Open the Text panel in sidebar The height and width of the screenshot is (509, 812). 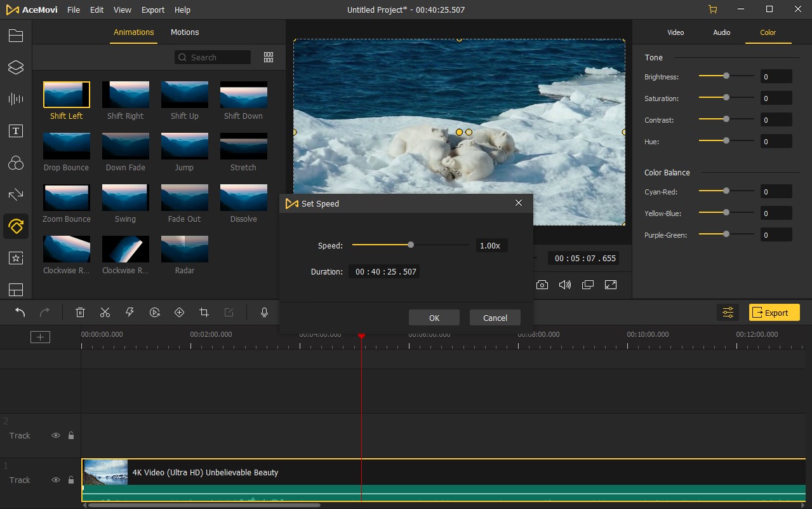point(16,132)
